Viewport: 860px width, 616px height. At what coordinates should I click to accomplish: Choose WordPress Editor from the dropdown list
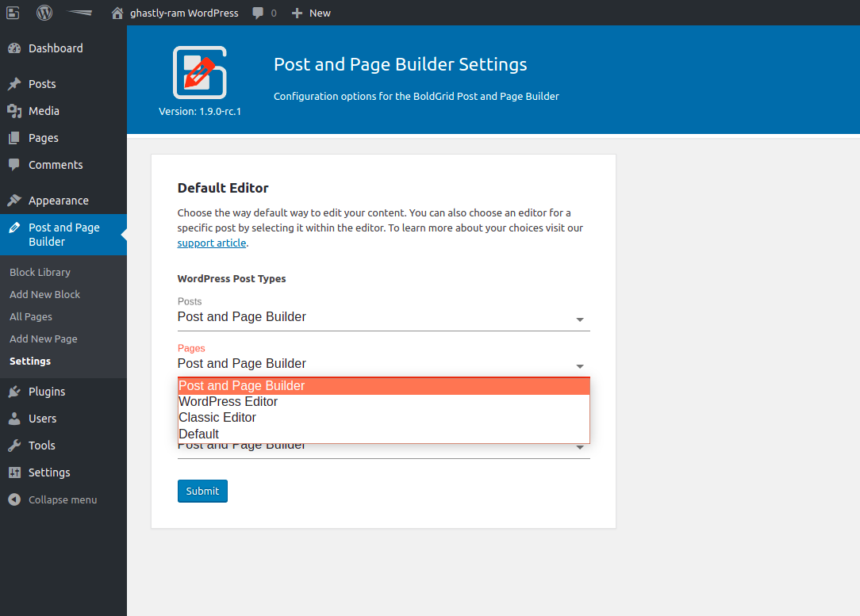[384, 402]
